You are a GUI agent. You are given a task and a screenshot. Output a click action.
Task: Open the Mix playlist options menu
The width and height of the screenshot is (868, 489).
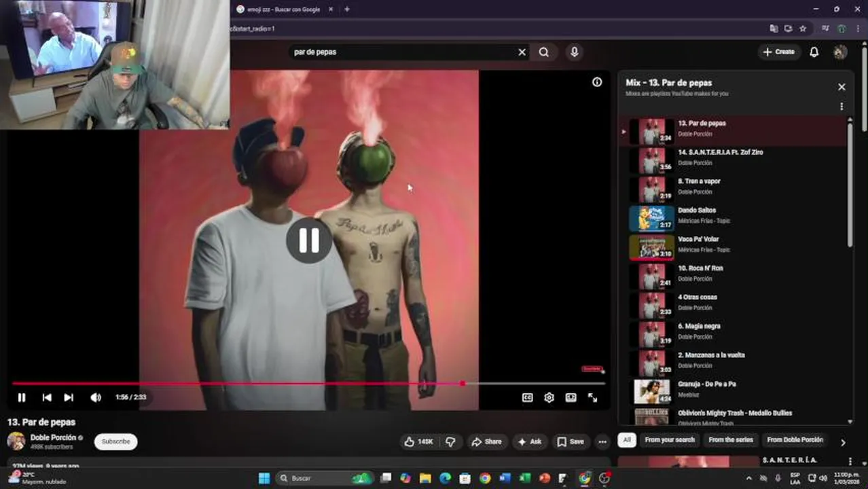pos(842,107)
